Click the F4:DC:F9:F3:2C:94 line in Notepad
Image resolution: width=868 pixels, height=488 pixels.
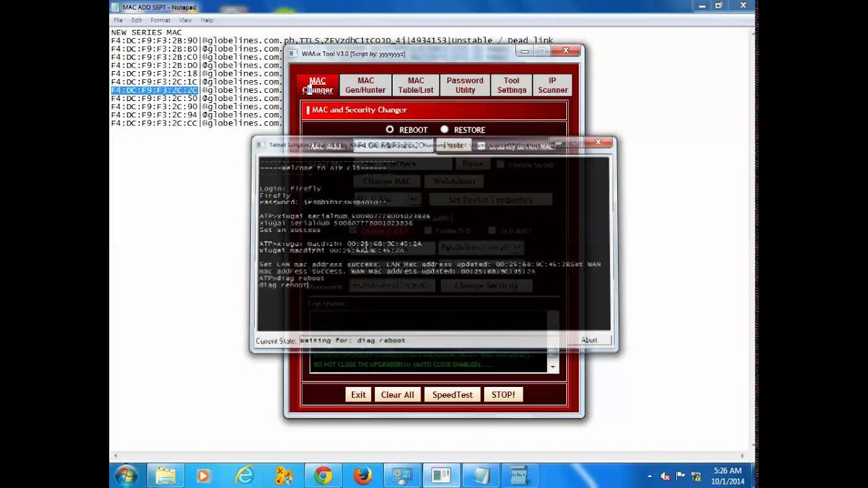196,115
